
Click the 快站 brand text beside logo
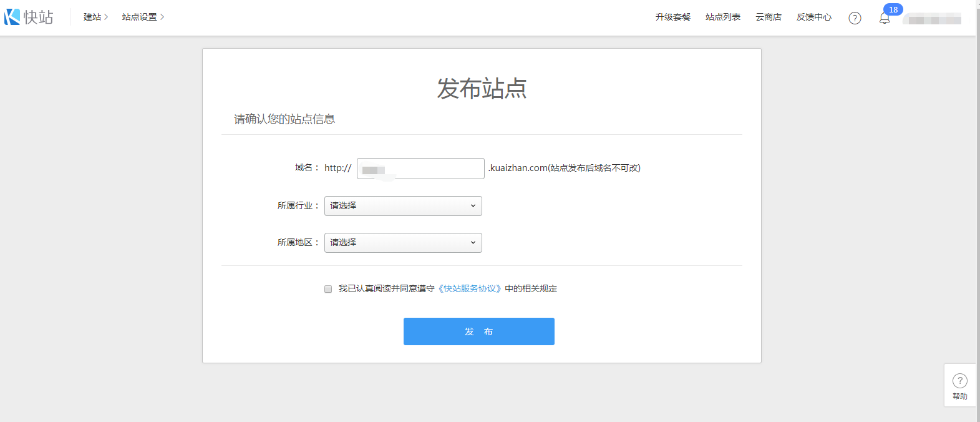click(x=39, y=17)
